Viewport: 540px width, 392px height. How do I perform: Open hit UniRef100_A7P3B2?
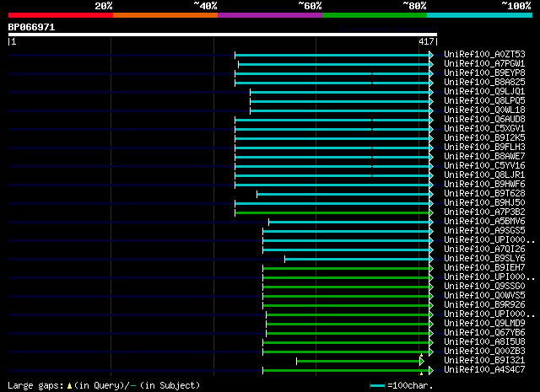point(484,212)
